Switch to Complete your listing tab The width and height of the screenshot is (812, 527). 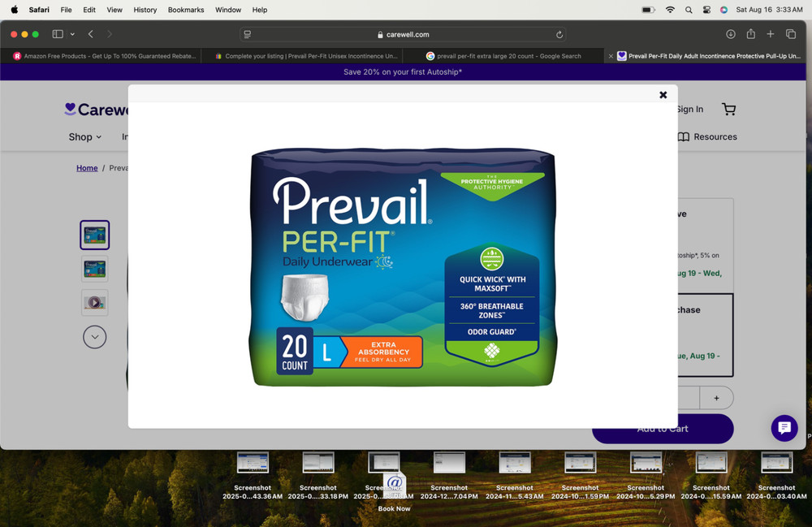click(302, 56)
